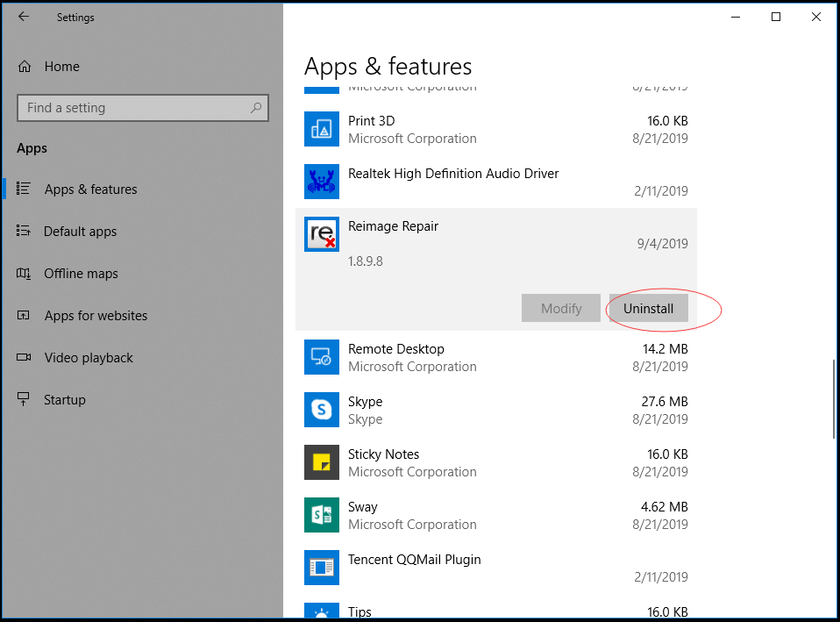This screenshot has height=622, width=840.
Task: Click version number 1.8.9.8
Action: pyautogui.click(x=366, y=261)
